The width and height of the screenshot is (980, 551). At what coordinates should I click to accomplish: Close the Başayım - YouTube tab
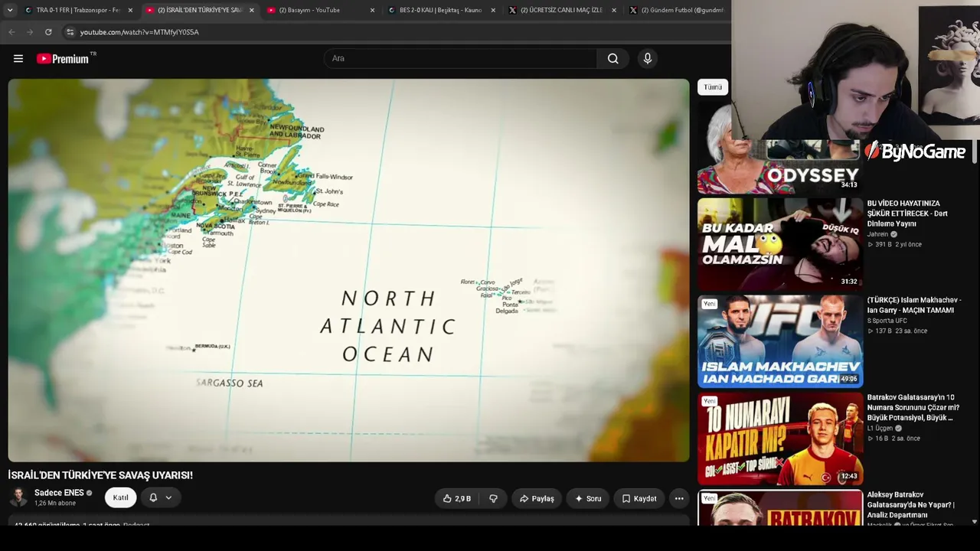click(x=372, y=10)
